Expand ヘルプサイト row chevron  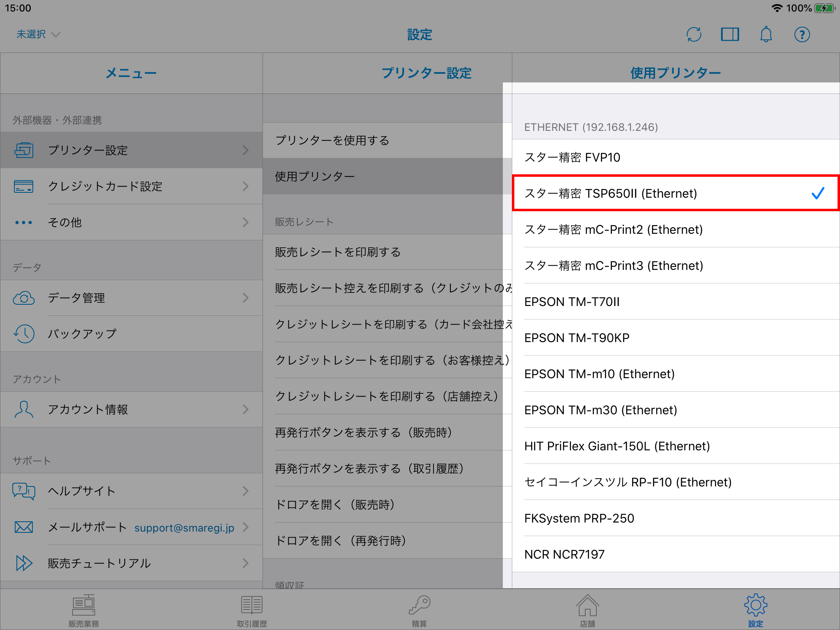tap(246, 491)
